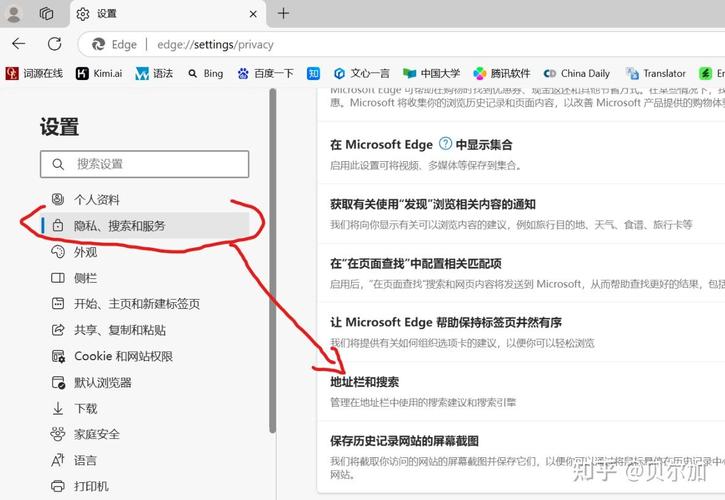
Task: Click the 搜索设置 search box
Action: coord(144,164)
